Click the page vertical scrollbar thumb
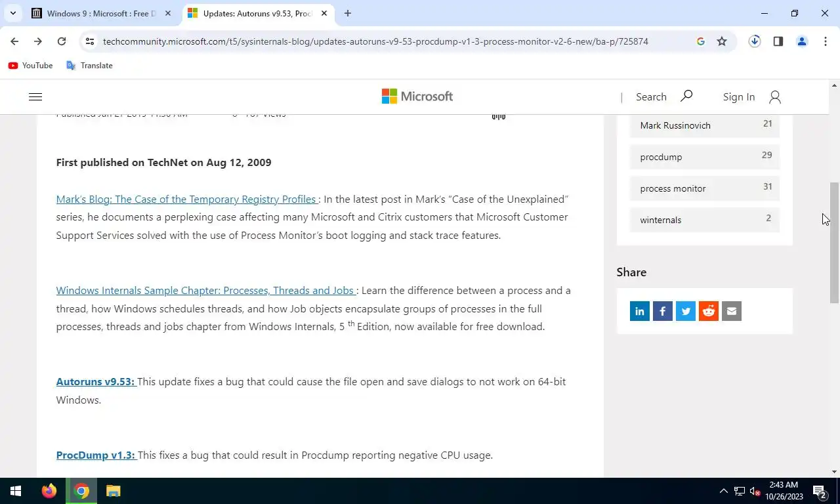This screenshot has height=504, width=840. [835, 242]
